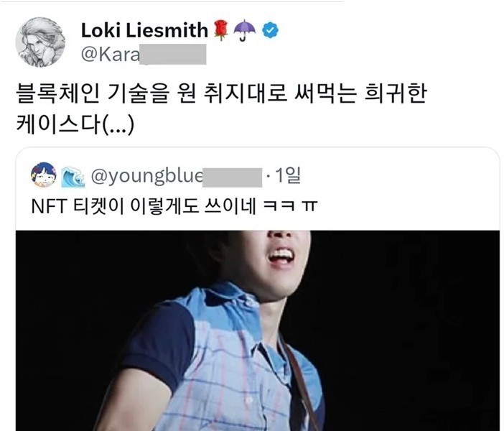Open the @youngblue handle in quoted tweet
Viewport: 504px width, 431px height.
click(x=176, y=176)
